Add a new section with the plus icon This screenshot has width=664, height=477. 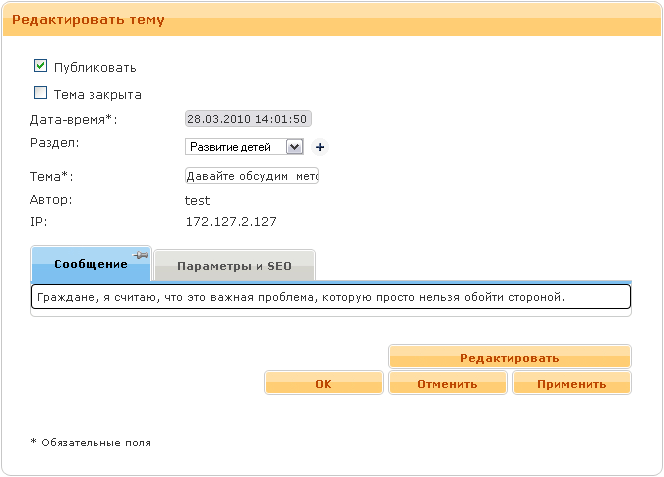[x=320, y=147]
